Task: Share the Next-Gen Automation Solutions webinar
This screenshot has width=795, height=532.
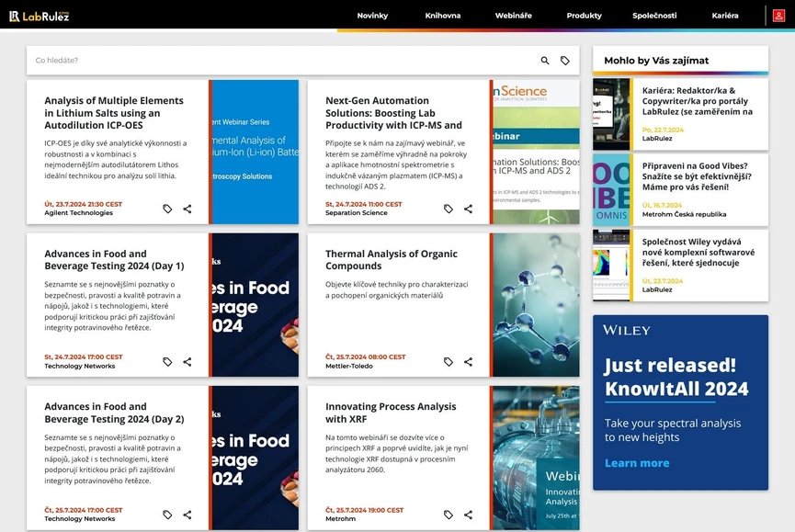Action: 469,209
